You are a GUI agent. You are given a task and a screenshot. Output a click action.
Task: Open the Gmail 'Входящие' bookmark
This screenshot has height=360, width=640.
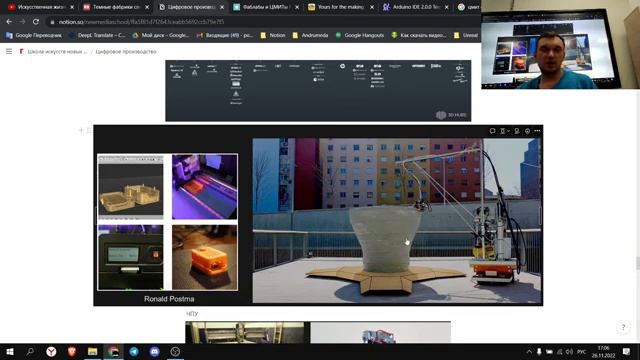[x=224, y=36]
